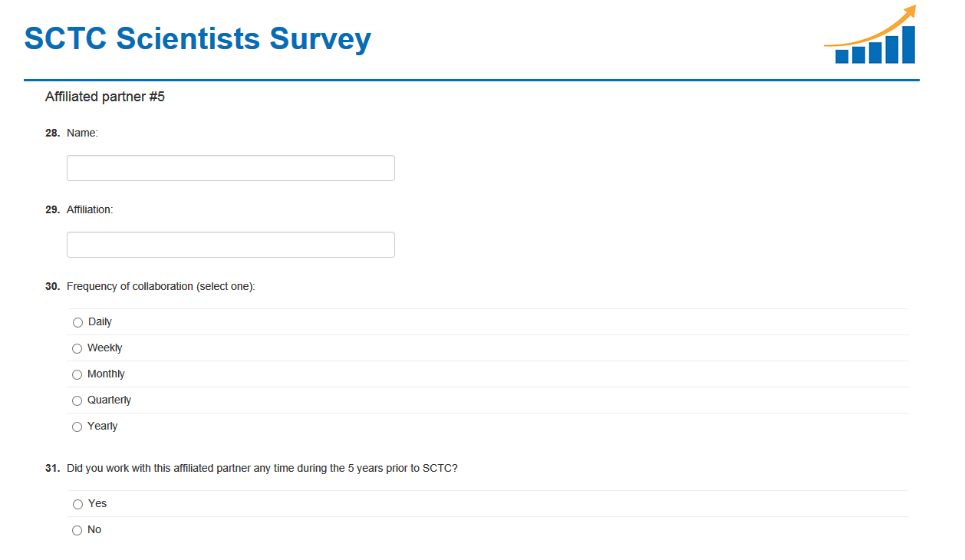Choose Weekly collaboration frequency

click(77, 348)
